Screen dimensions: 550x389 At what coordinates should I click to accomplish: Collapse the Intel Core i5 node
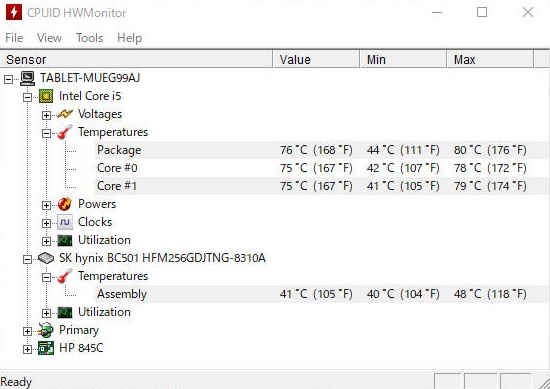27,97
